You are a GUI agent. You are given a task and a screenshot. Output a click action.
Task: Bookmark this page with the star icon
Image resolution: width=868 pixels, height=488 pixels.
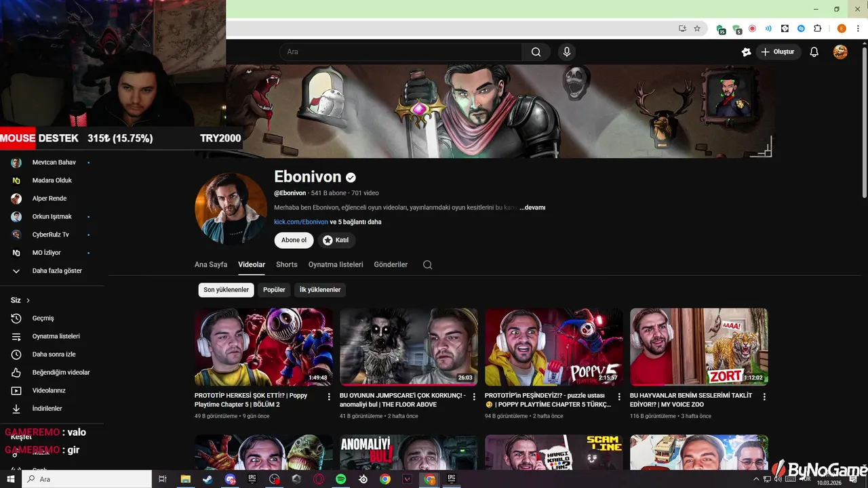pyautogui.click(x=697, y=28)
